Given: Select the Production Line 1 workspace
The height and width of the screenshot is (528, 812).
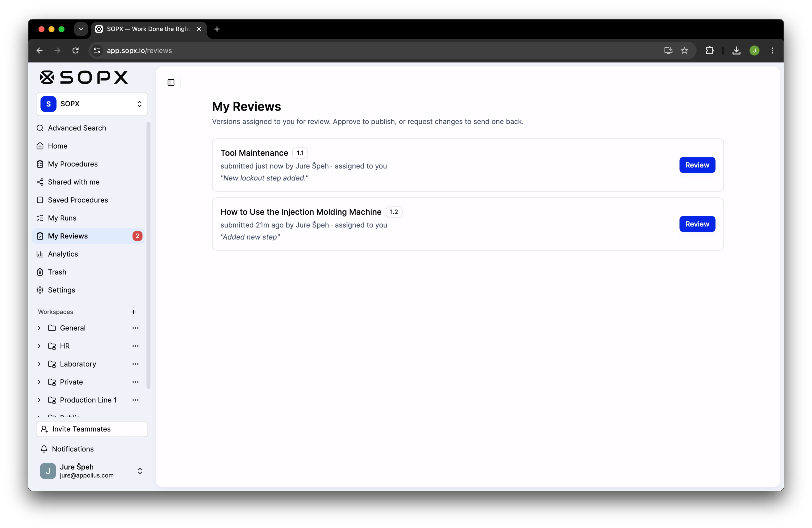Looking at the screenshot, I should tap(82, 400).
